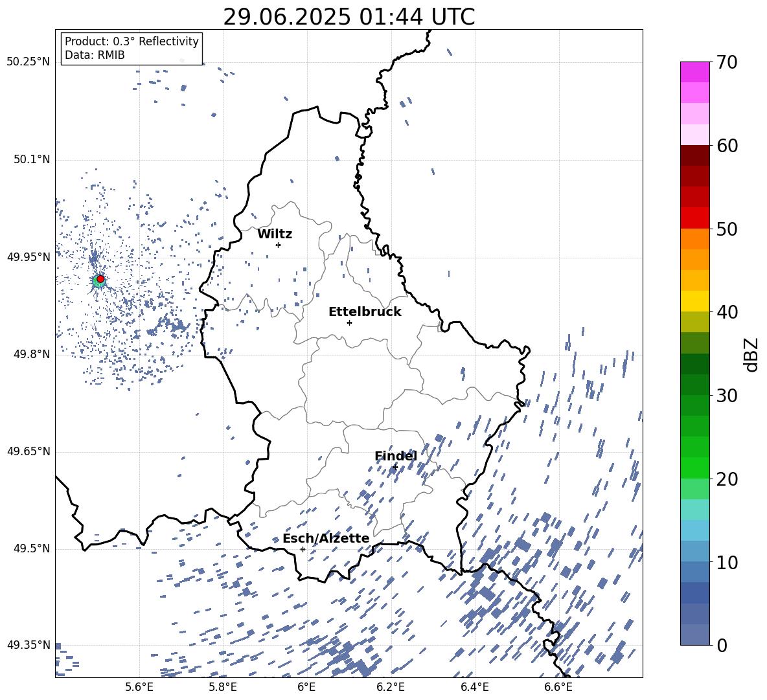Click the Ettelbruck city label
Viewport: 767px width, 700px height.
click(x=365, y=312)
